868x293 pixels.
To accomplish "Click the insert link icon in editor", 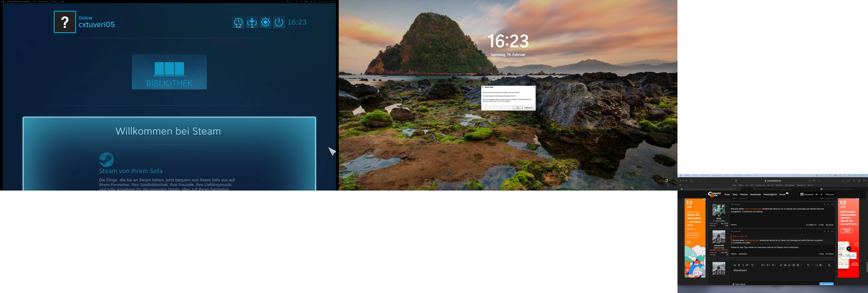I will pos(781,265).
